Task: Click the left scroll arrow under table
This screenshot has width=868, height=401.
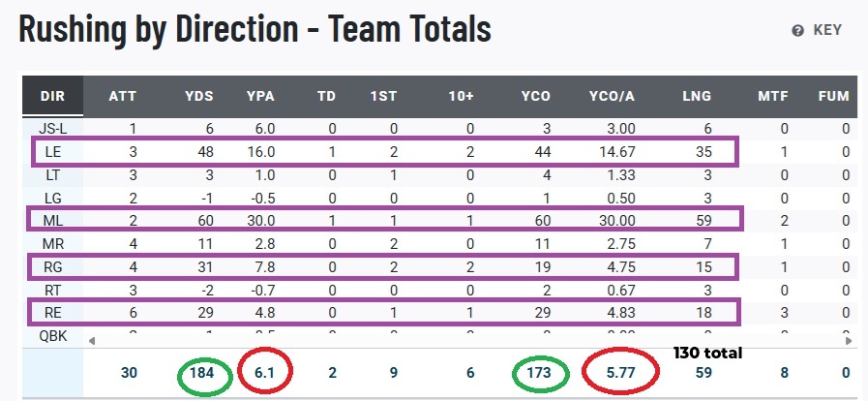Action: (92, 341)
